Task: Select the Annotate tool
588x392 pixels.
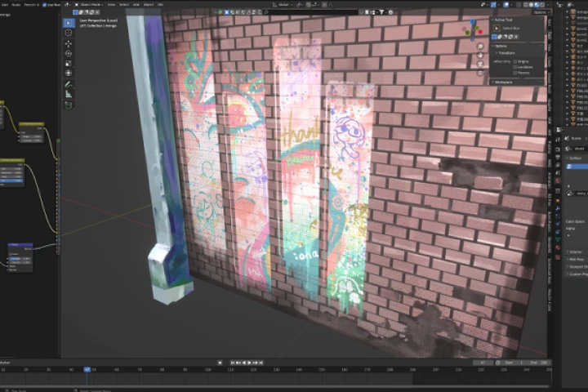Action: [69, 84]
